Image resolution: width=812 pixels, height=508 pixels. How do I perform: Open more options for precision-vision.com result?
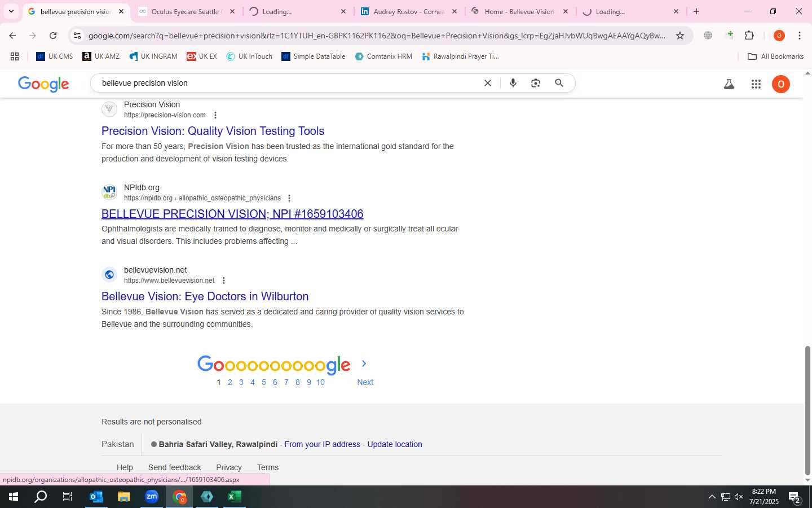pos(215,115)
